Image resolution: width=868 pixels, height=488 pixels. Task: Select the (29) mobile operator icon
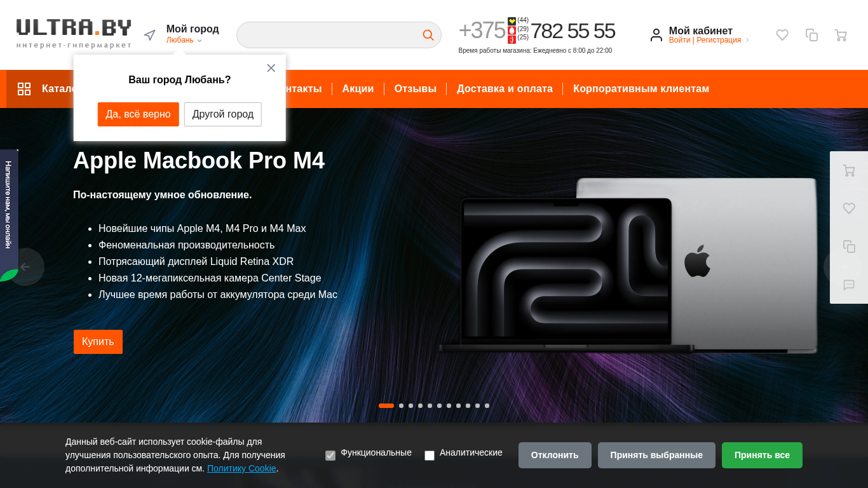pyautogui.click(x=512, y=30)
